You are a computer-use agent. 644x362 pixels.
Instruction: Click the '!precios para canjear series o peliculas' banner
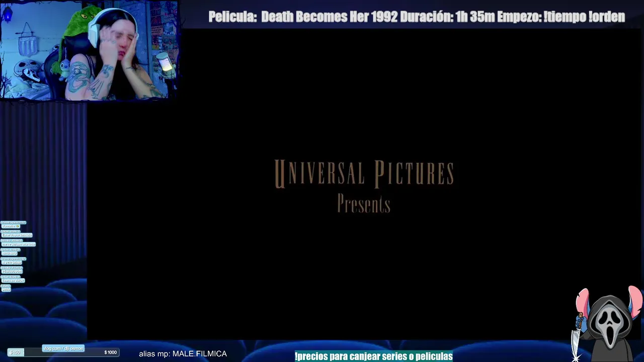point(373,356)
